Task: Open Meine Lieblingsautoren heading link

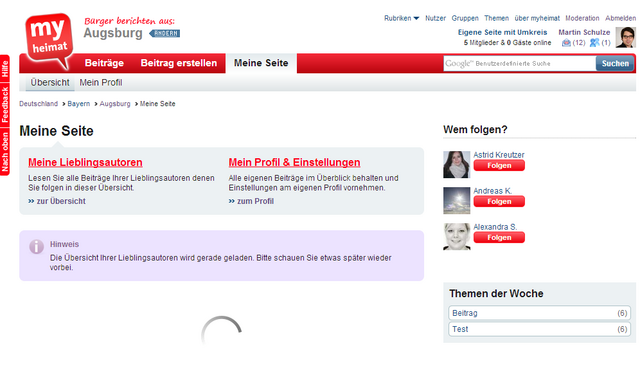Action: [85, 162]
